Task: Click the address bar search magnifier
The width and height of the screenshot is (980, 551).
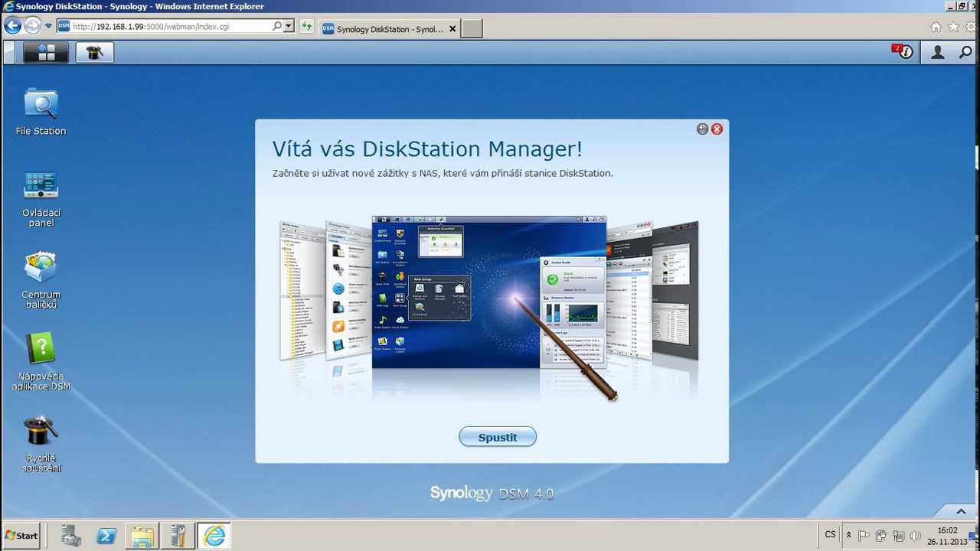Action: coord(277,26)
